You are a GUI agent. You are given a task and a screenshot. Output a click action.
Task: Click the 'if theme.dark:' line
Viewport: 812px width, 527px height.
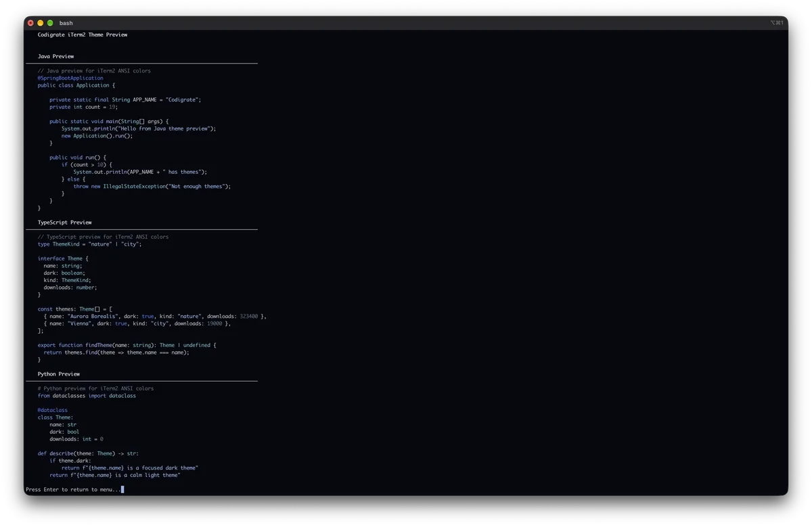pyautogui.click(x=70, y=461)
